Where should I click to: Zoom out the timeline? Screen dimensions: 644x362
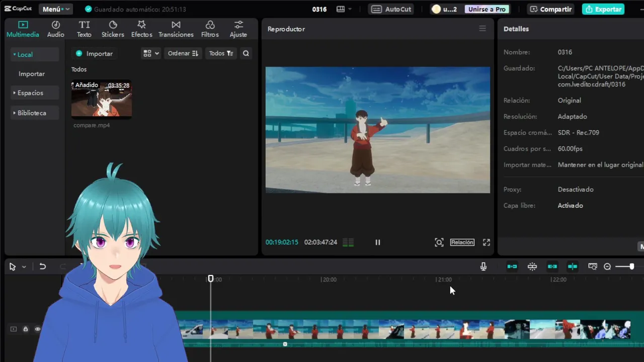[x=607, y=266]
